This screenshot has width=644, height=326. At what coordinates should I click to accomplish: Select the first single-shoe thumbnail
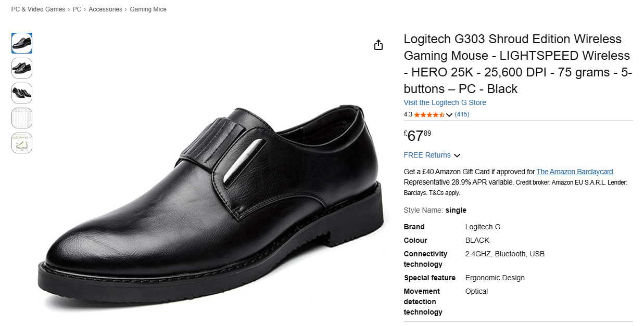22,43
